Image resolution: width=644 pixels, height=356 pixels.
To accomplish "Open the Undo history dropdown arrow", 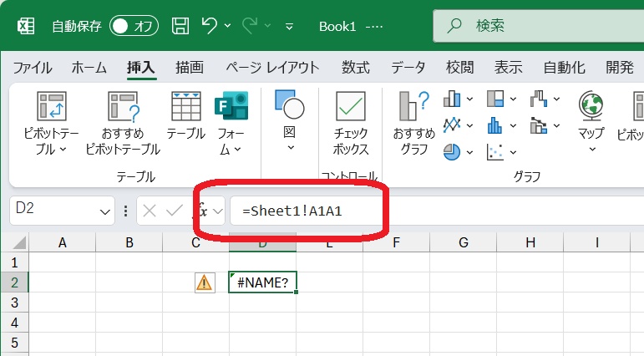I will tap(228, 26).
